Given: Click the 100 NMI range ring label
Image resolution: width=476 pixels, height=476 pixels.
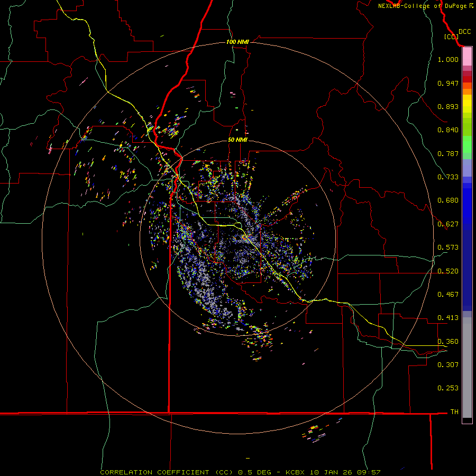Looking at the screenshot, I should tap(237, 42).
